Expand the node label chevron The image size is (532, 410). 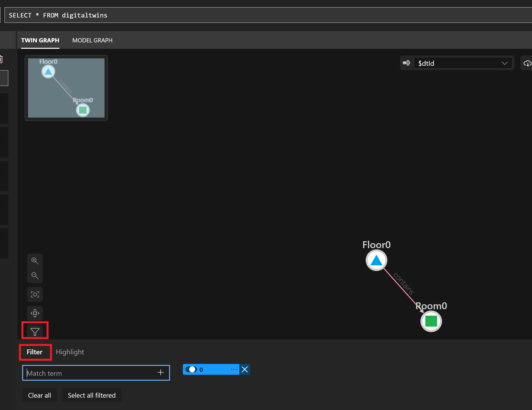point(505,63)
